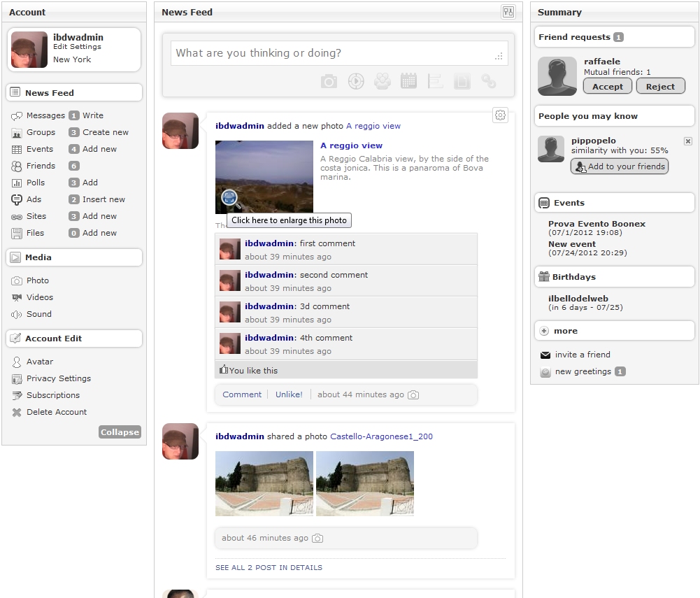Image resolution: width=700 pixels, height=598 pixels.
Task: Collapse the Account sidebar panel
Action: tap(120, 432)
